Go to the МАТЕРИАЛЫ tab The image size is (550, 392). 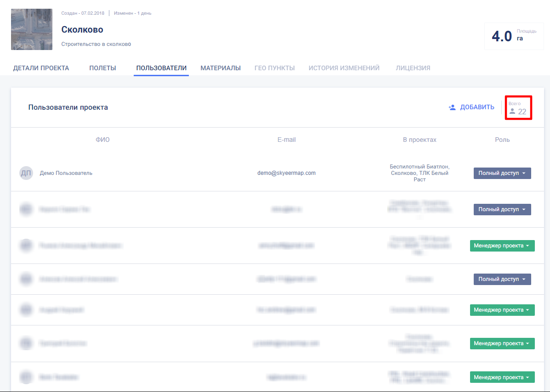point(221,68)
